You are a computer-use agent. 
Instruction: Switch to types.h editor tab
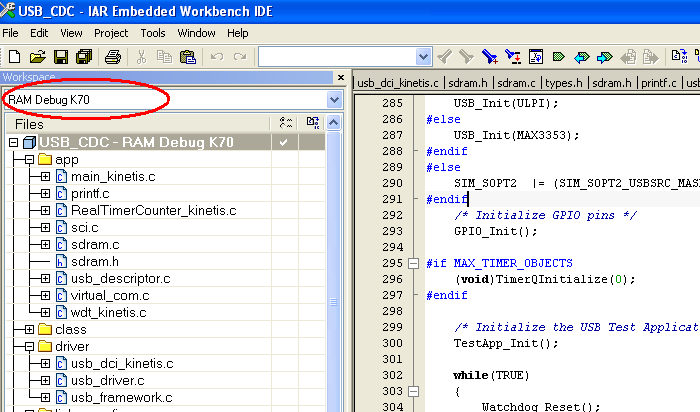[564, 83]
